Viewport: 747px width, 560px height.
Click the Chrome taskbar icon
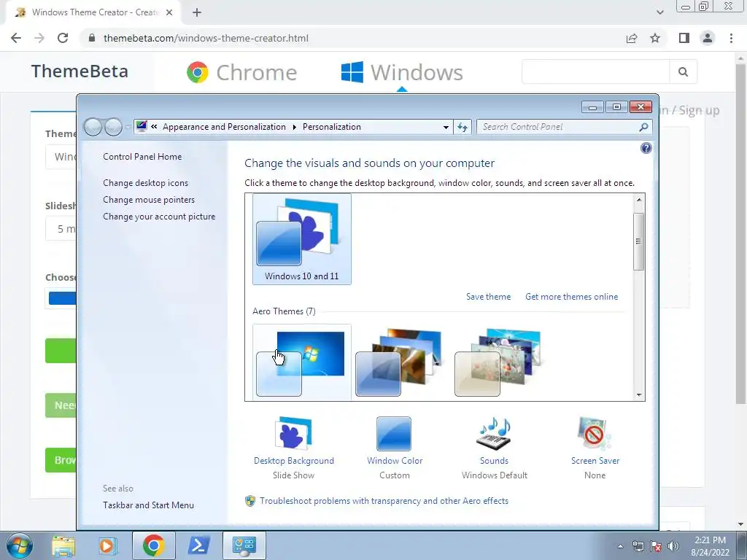click(153, 545)
